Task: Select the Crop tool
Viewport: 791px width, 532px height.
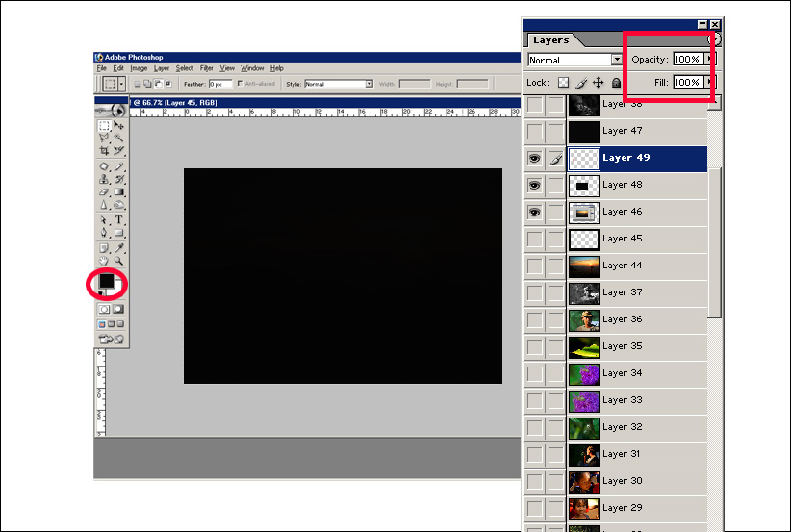Action: click(104, 152)
